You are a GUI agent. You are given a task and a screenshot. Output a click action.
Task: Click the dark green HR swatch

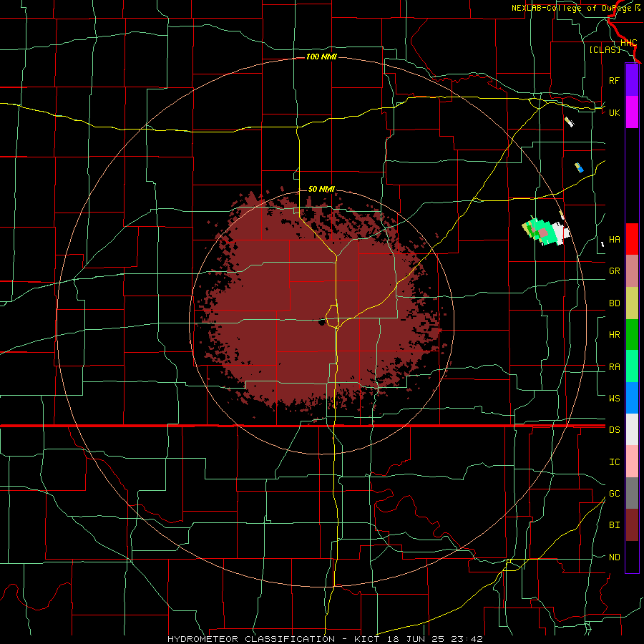[632, 334]
